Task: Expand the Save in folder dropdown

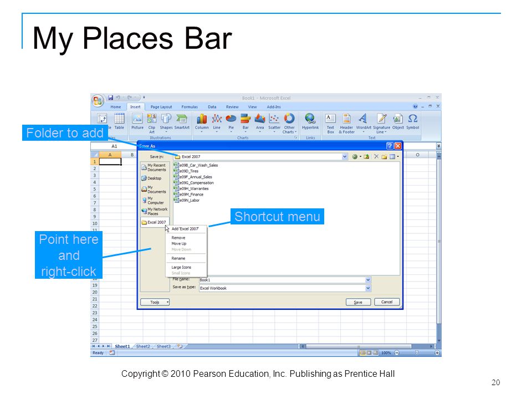Action: pyautogui.click(x=344, y=156)
